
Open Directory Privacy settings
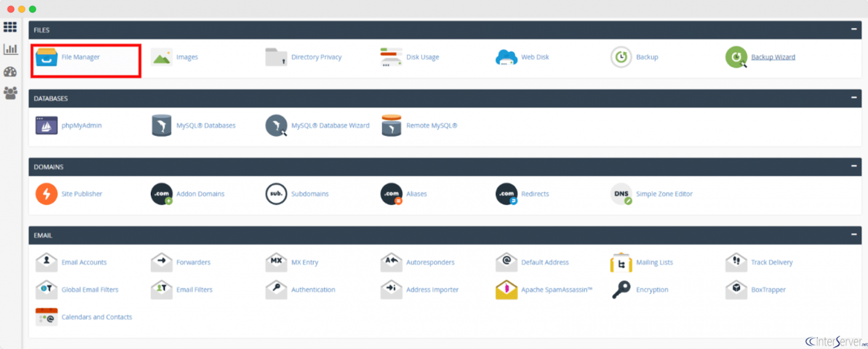[316, 57]
